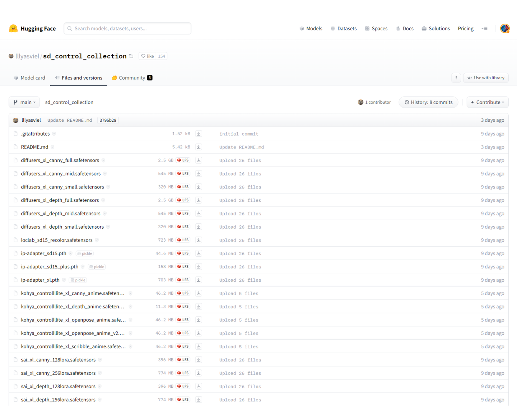Download diffusers_xl_depth_full.safetensors

pyautogui.click(x=199, y=200)
